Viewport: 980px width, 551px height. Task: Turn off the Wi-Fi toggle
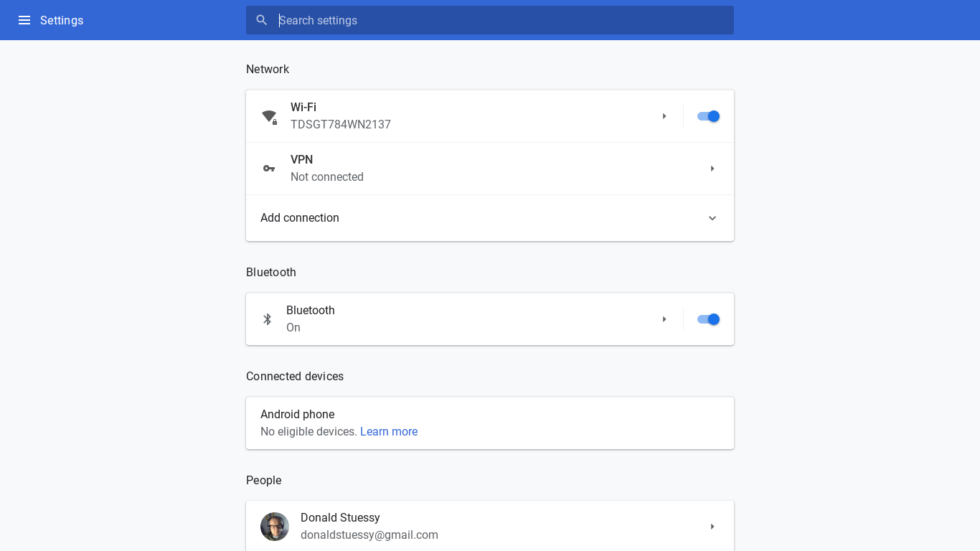(708, 116)
